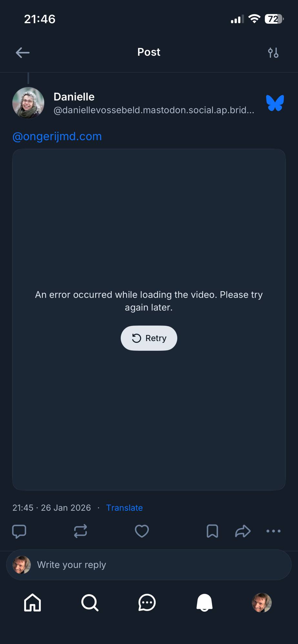The height and width of the screenshot is (644, 298).
Task: Tap Danielle's display name
Action: click(x=74, y=97)
